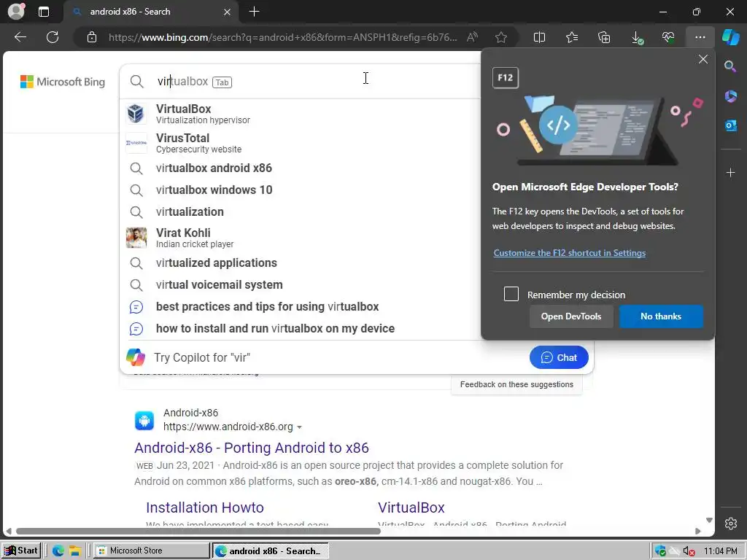
Task: Go back with the back arrow
Action: tap(20, 37)
